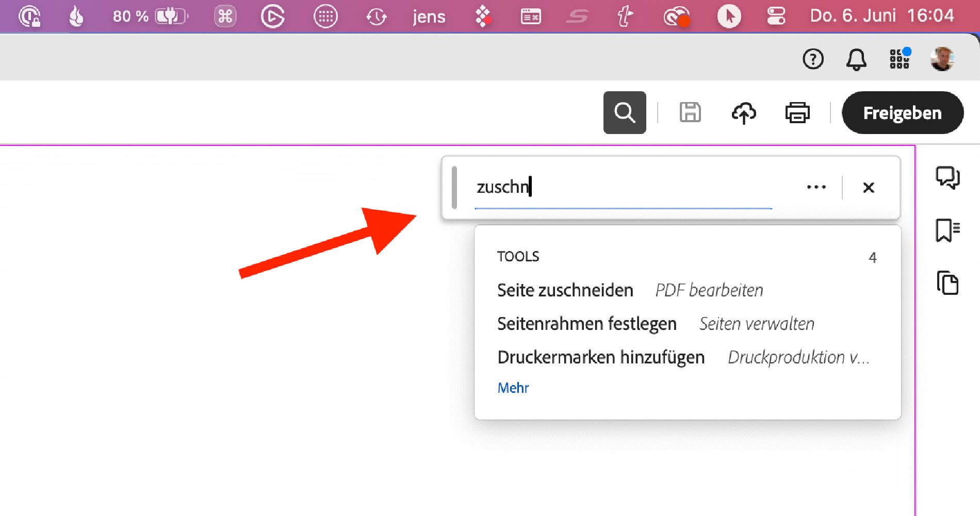Open macOS Control Center in menu bar

[x=776, y=16]
